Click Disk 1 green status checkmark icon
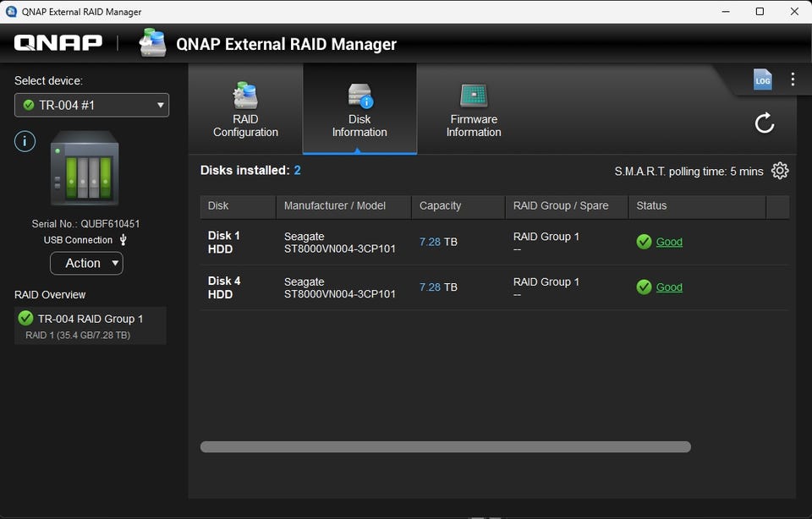Screen dimensions: 812x519 click(644, 242)
